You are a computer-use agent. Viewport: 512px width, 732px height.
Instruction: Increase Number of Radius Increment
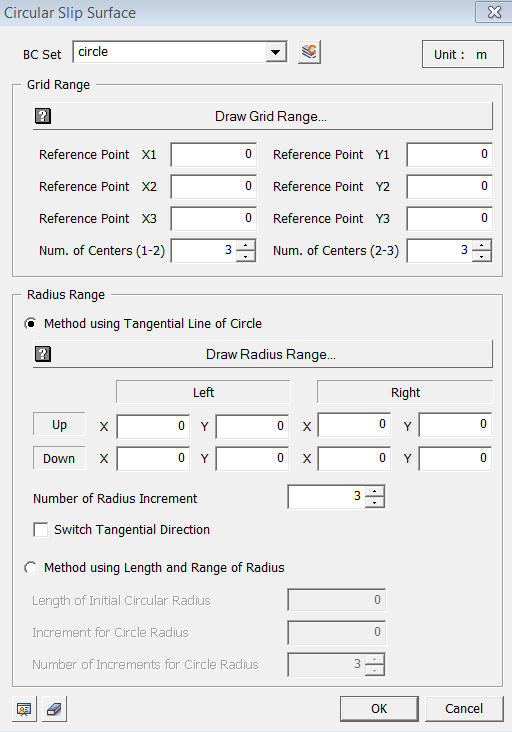(375, 491)
